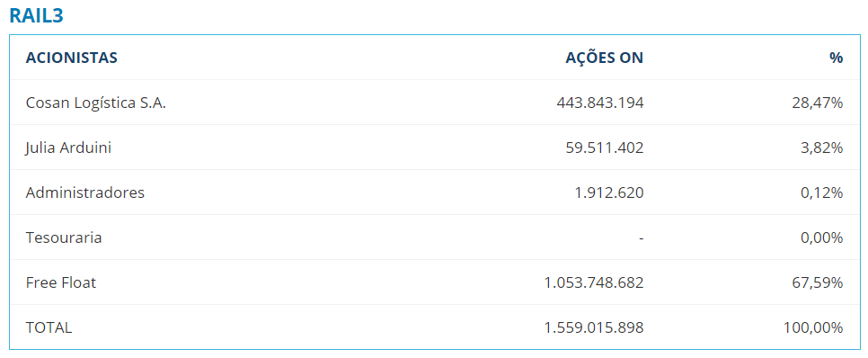This screenshot has height=358, width=868.
Task: Click the 443.843.194 shares value
Action: click(600, 103)
